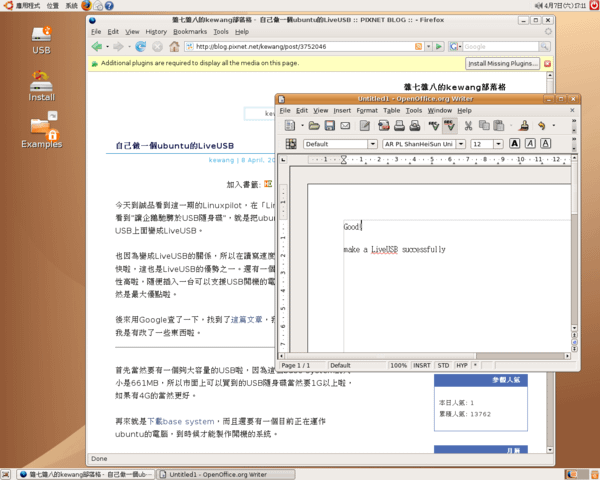Open the Undo history dropdown arrow
This screenshot has height=480, width=600.
[x=553, y=126]
